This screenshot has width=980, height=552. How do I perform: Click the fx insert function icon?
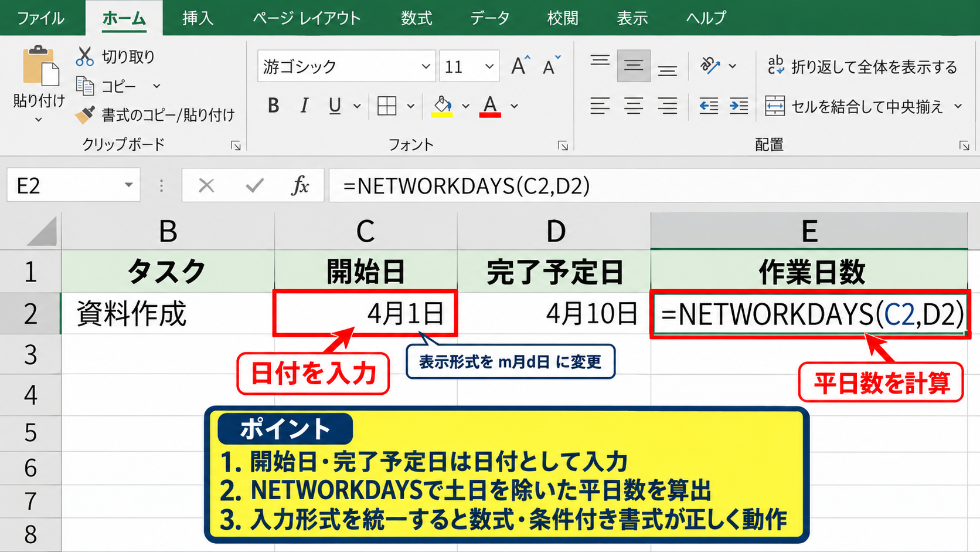[300, 186]
